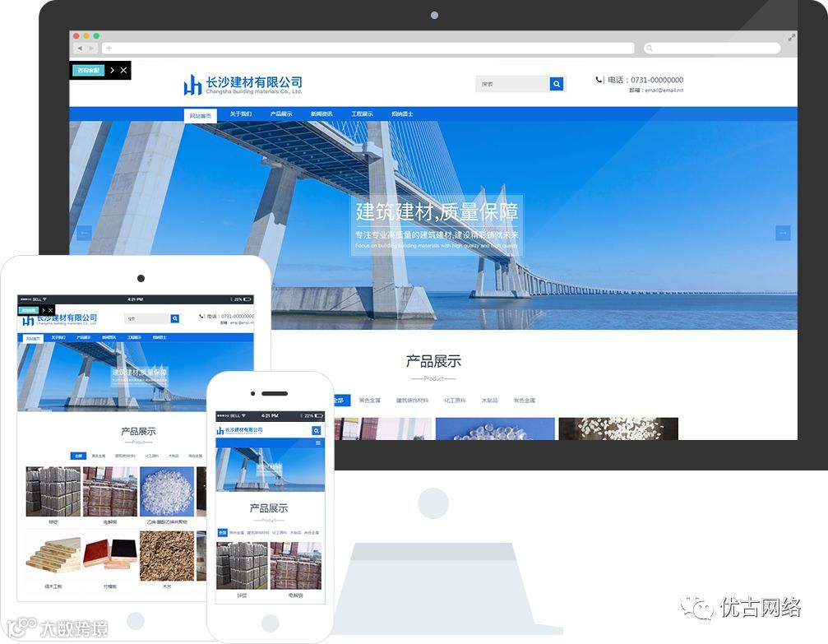This screenshot has width=828, height=644.
Task: Open the white granules on dark product image on the desktop
Action: pos(618,429)
